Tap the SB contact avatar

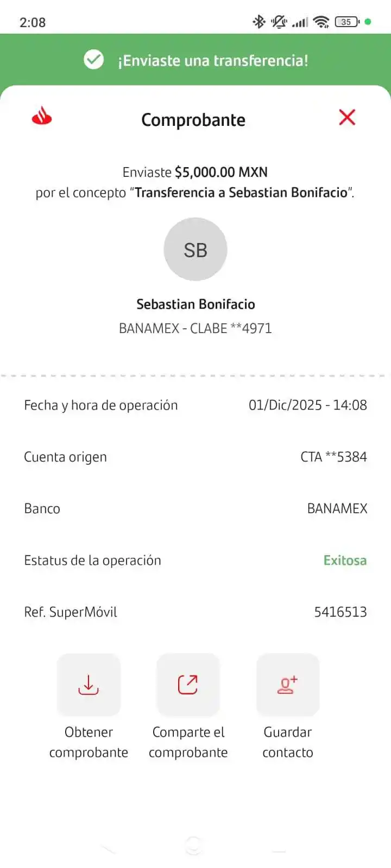pyautogui.click(x=195, y=250)
